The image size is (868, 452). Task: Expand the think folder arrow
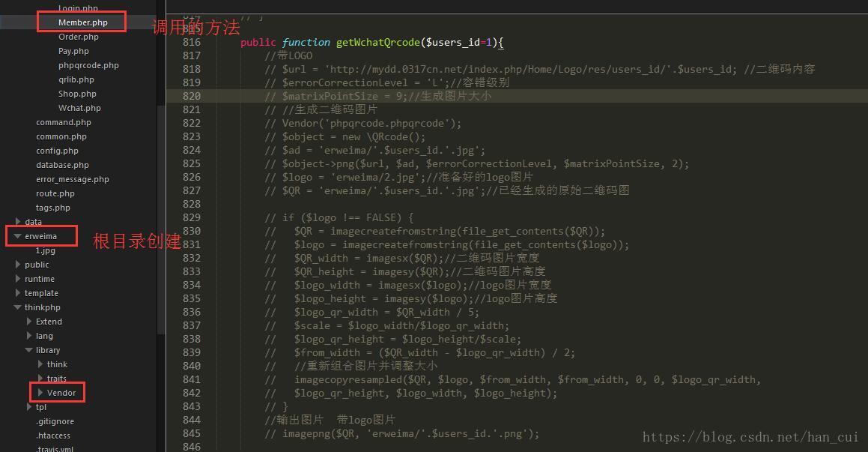point(40,364)
